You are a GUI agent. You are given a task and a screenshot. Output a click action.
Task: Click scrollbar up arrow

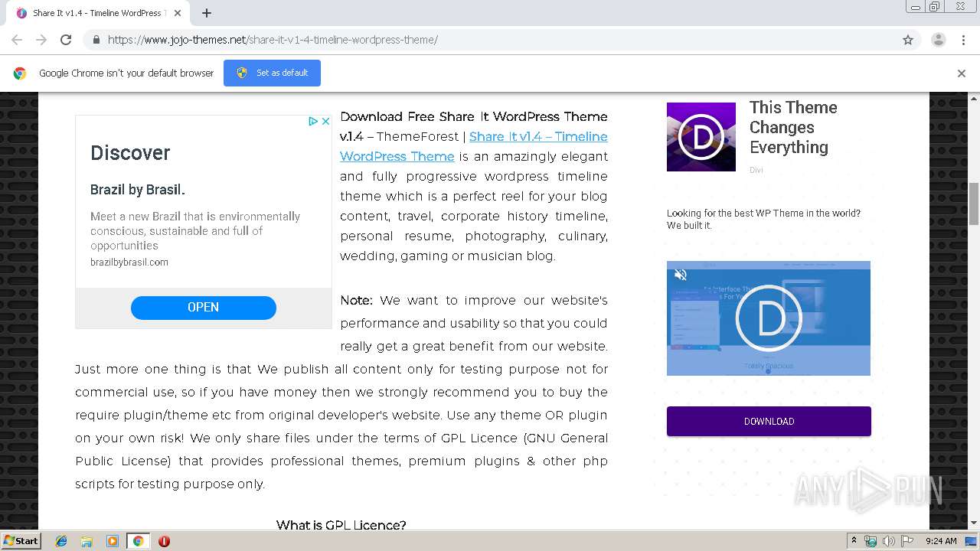pos(974,98)
